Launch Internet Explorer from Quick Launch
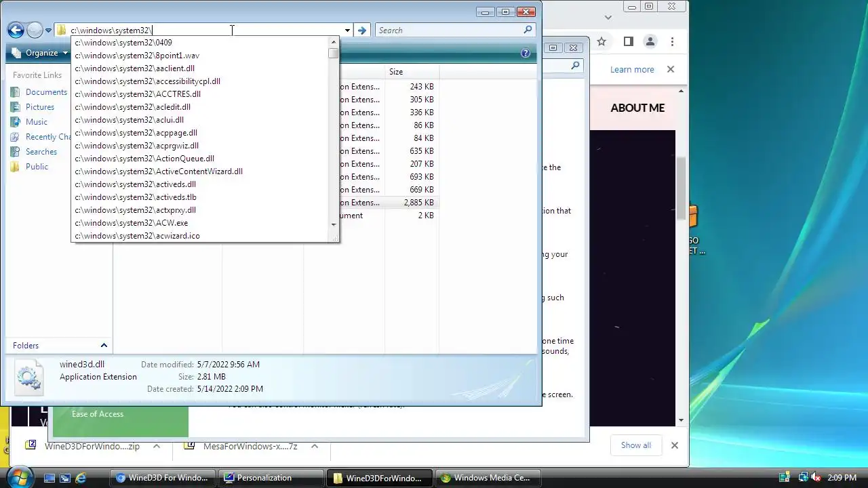Screen dimensions: 868x488 (81, 478)
